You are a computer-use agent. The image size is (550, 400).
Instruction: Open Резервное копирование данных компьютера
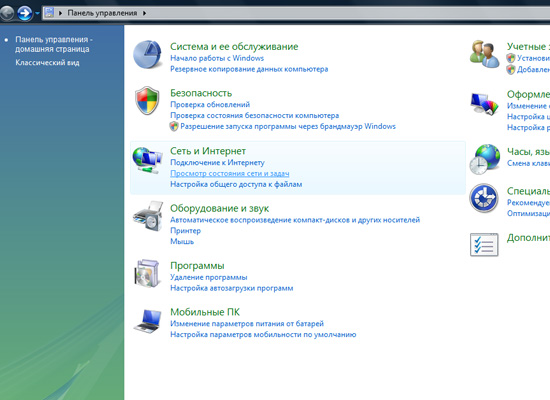point(249,69)
